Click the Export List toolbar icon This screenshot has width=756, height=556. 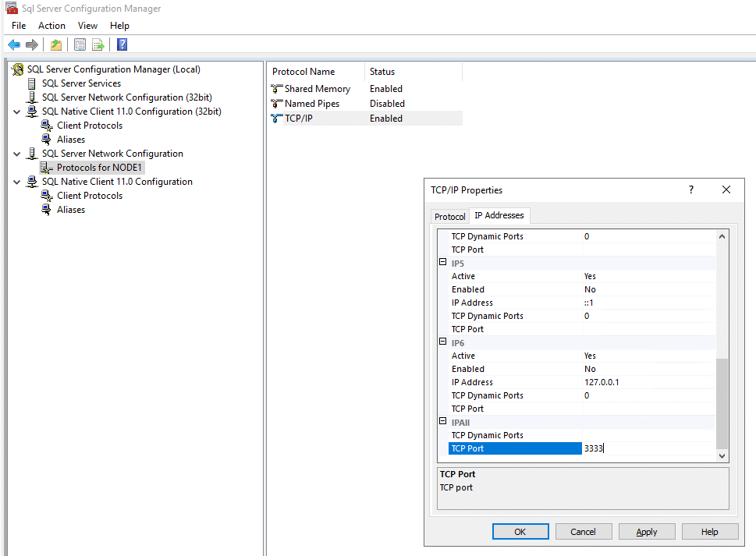98,44
